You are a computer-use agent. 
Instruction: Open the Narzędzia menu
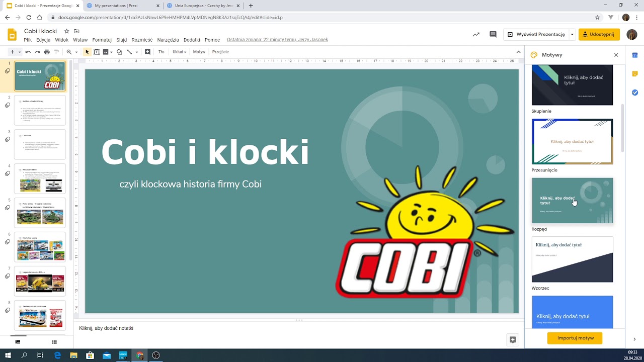168,40
